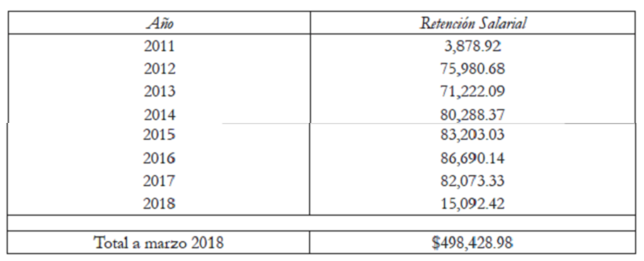Click the 71,222.09 amount

473,93
